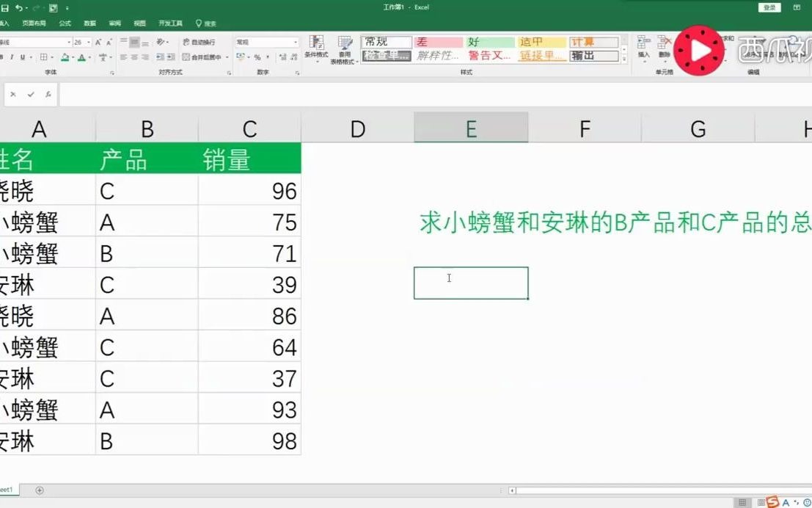Click the percentage style icon in Number group
This screenshot has width=812, height=508.
(258, 58)
